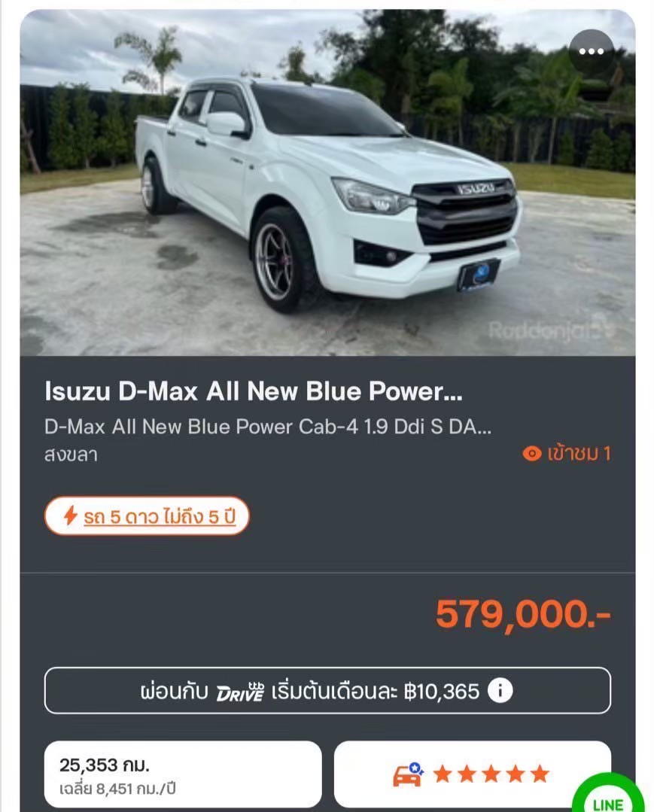Click the รถ 5 ดาว ไม่ถึง 5 ปี link

160,516
